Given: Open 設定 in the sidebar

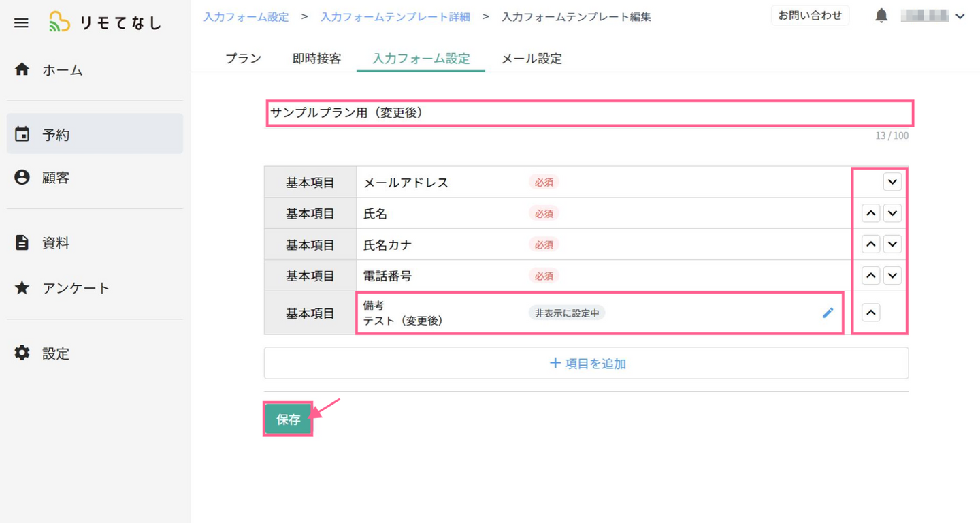Looking at the screenshot, I should pos(56,353).
